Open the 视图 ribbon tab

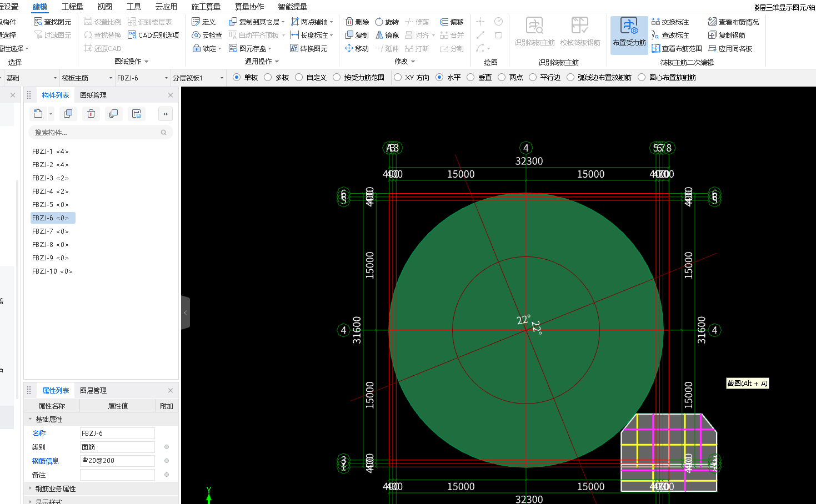(x=104, y=7)
